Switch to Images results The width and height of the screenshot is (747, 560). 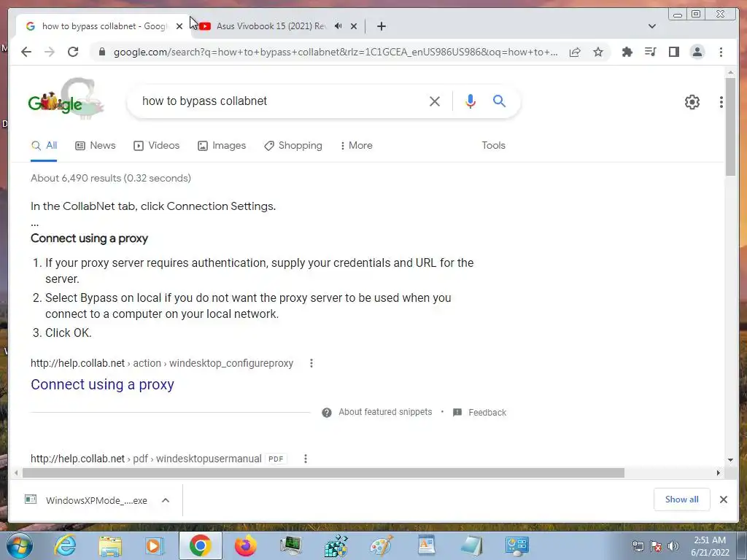(x=222, y=146)
